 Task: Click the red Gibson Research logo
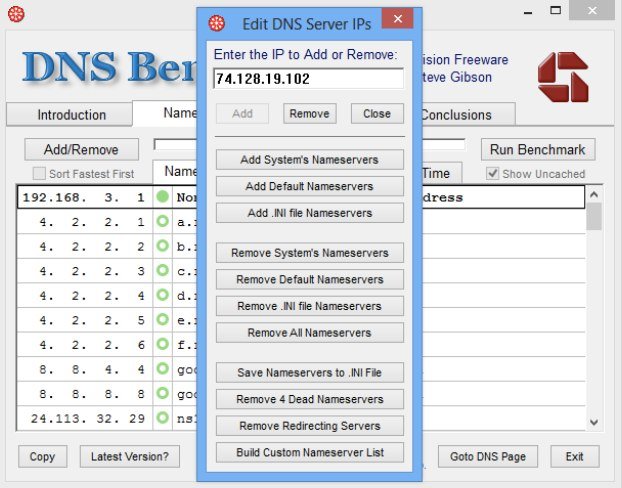[x=563, y=77]
